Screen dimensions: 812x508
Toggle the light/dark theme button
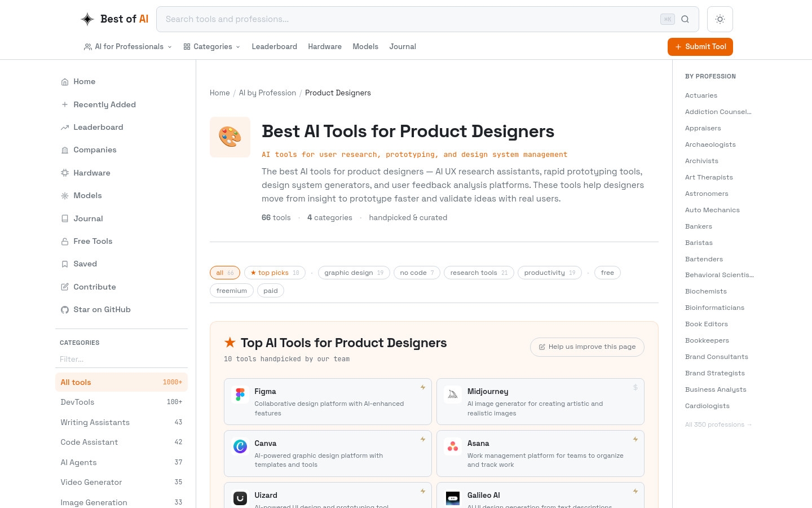pyautogui.click(x=720, y=19)
